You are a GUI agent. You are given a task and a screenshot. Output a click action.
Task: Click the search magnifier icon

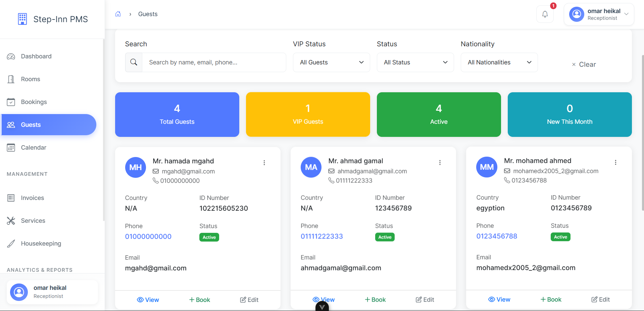[x=134, y=62]
